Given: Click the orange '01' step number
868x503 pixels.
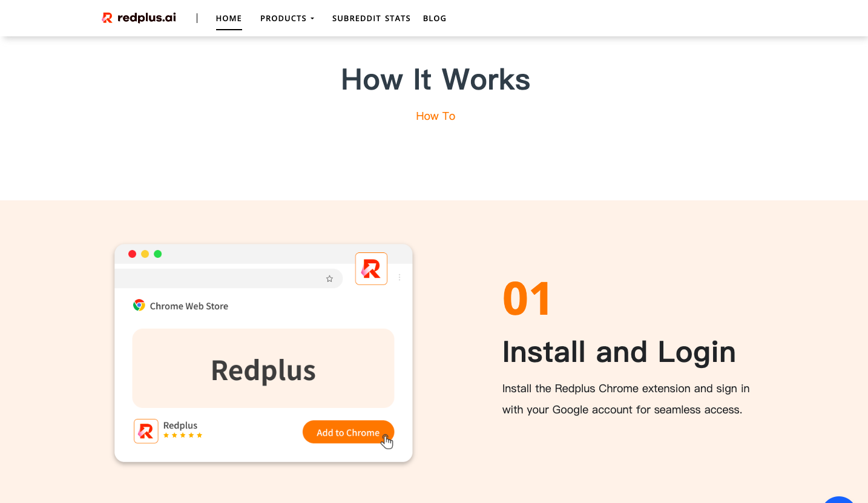Looking at the screenshot, I should (x=527, y=298).
